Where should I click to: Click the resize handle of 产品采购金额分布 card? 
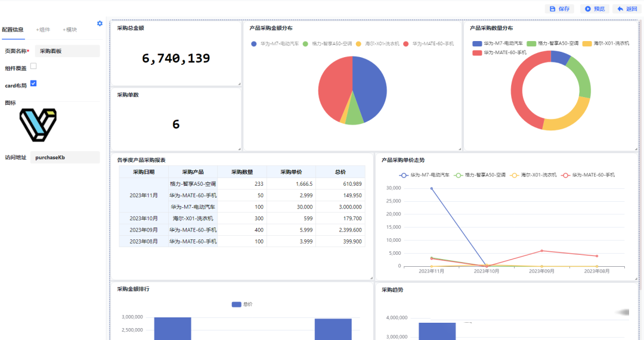tap(460, 148)
